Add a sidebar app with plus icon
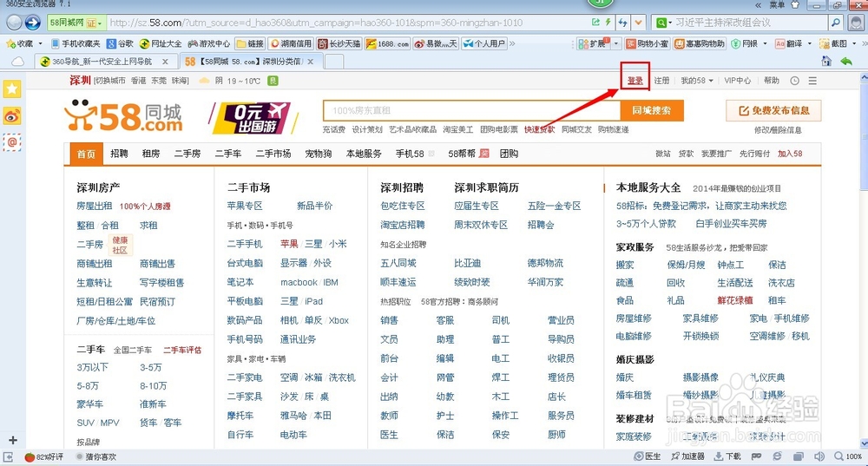Viewport: 868px width, 466px height. coord(13,440)
